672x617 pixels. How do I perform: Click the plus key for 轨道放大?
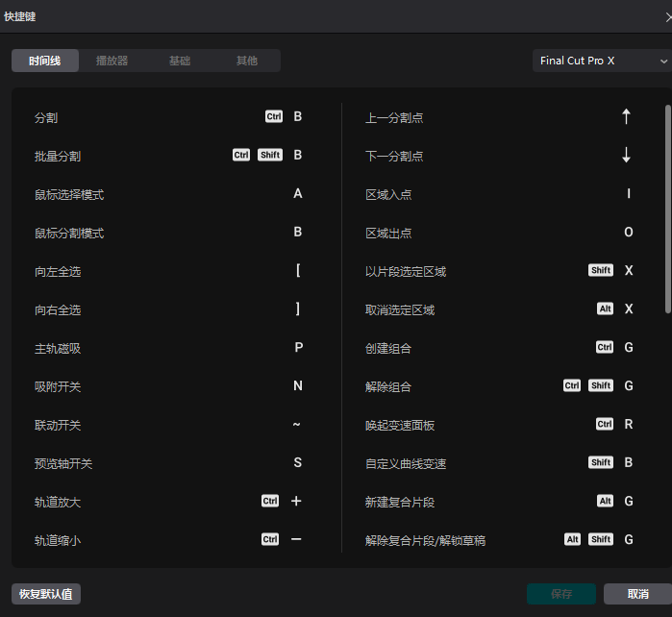(296, 502)
